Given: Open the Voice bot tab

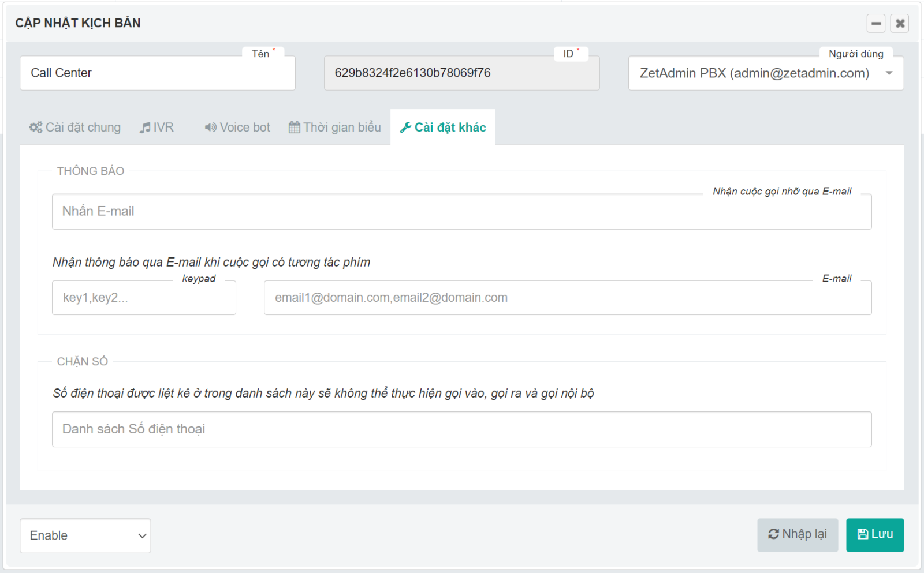Looking at the screenshot, I should (x=237, y=128).
